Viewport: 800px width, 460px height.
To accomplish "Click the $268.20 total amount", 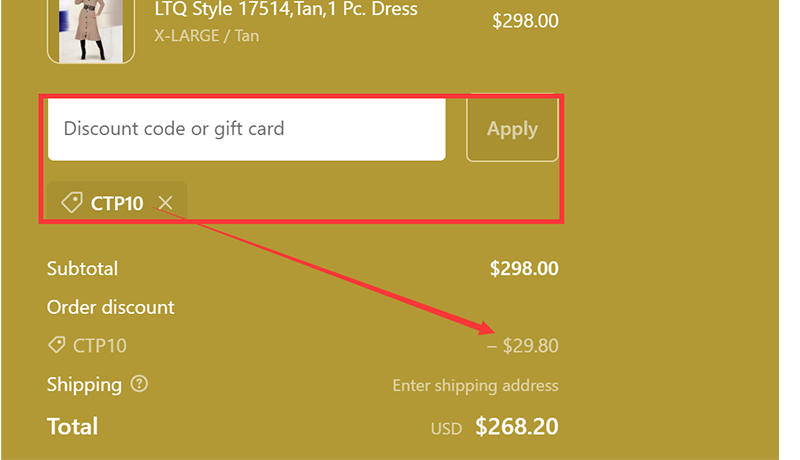I will coord(516,427).
